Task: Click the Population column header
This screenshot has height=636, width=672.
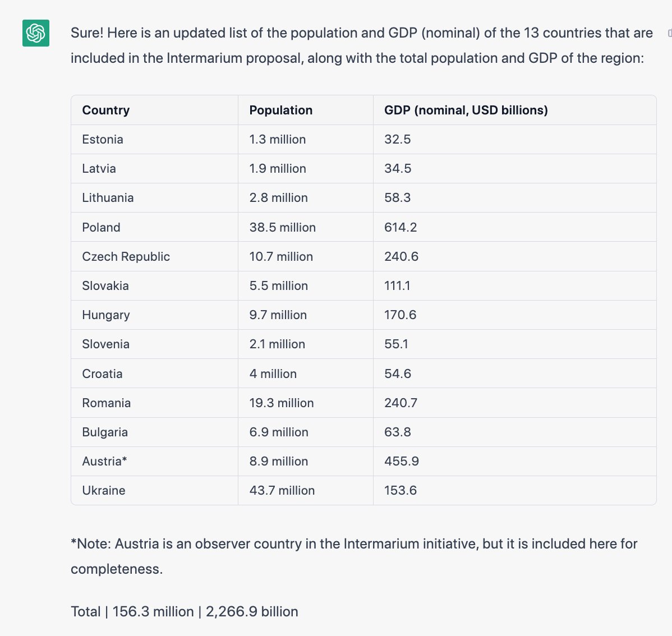Action: tap(280, 110)
